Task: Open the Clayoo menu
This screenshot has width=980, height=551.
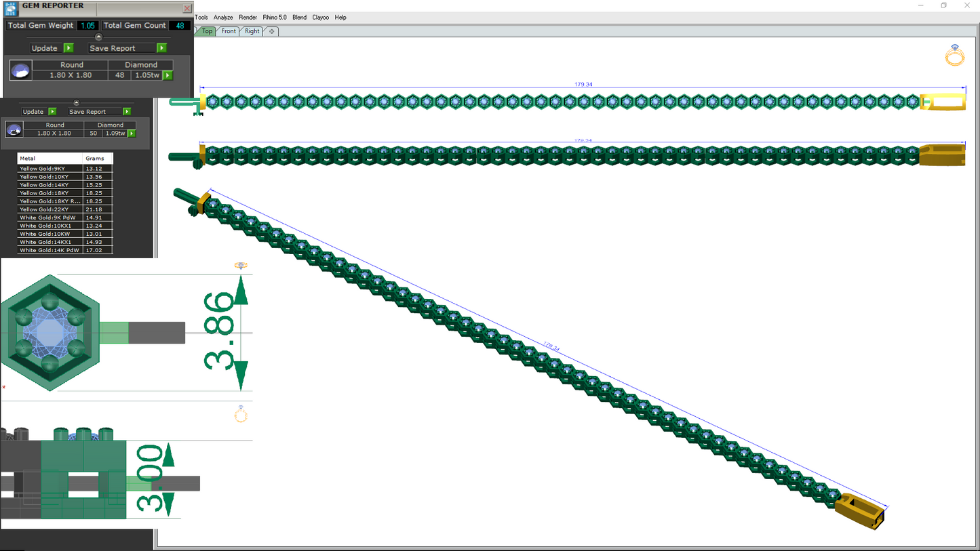Action: 320,18
